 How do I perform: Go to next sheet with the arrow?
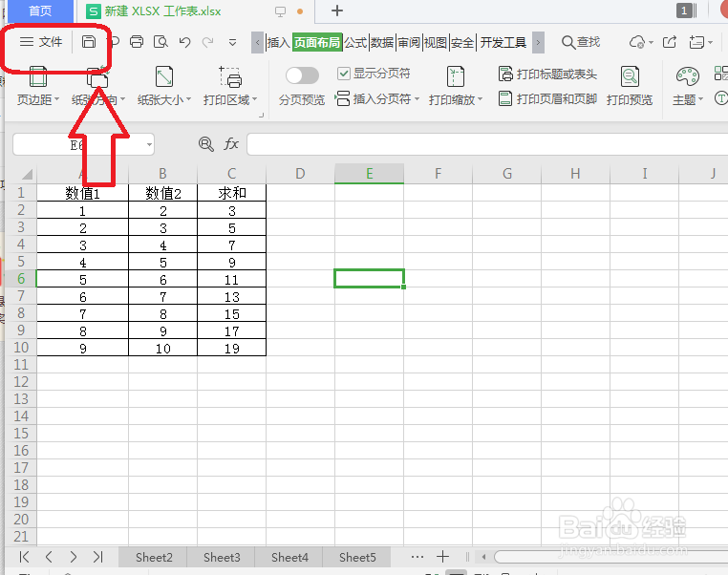[x=74, y=557]
